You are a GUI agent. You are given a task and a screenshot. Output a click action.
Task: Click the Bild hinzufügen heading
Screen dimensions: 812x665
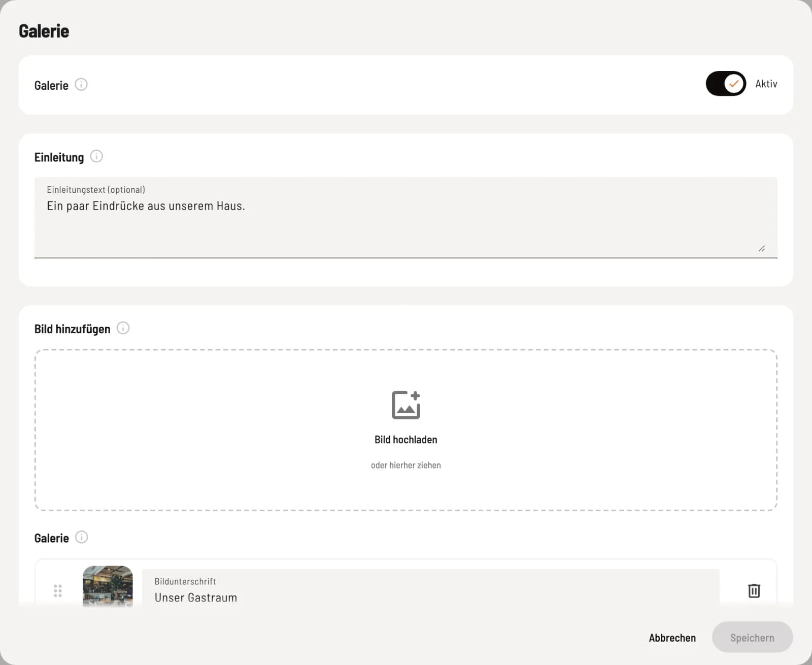pos(72,329)
